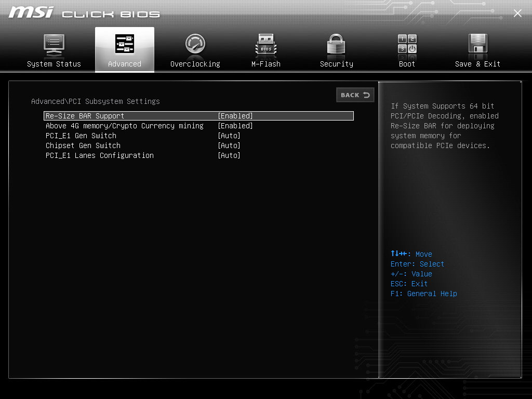Click the MSI Click BIOS logo
532x399 pixels.
[x=84, y=12]
